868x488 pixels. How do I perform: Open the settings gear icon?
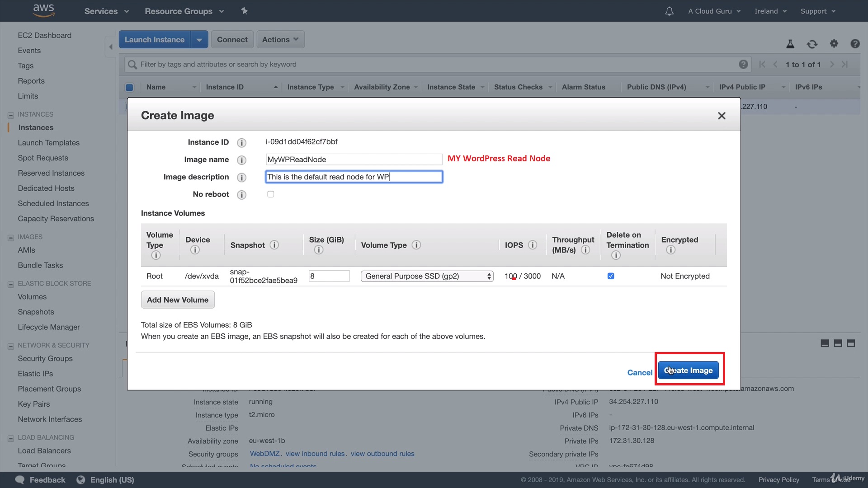[834, 43]
